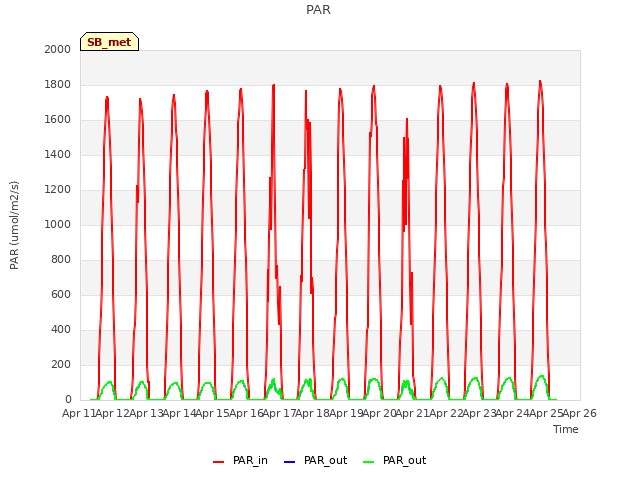
Task: Toggle the blue PAR_out legend entry
Action: pyautogui.click(x=315, y=460)
